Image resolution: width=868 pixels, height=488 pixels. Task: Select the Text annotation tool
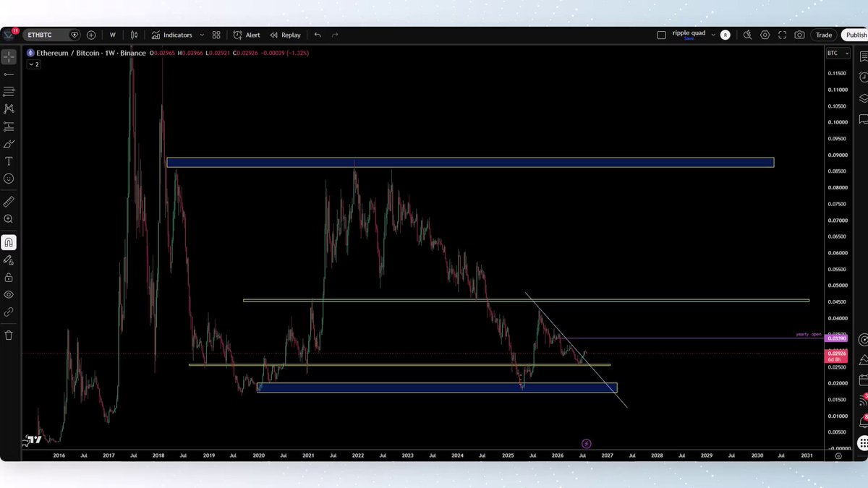[x=9, y=160]
